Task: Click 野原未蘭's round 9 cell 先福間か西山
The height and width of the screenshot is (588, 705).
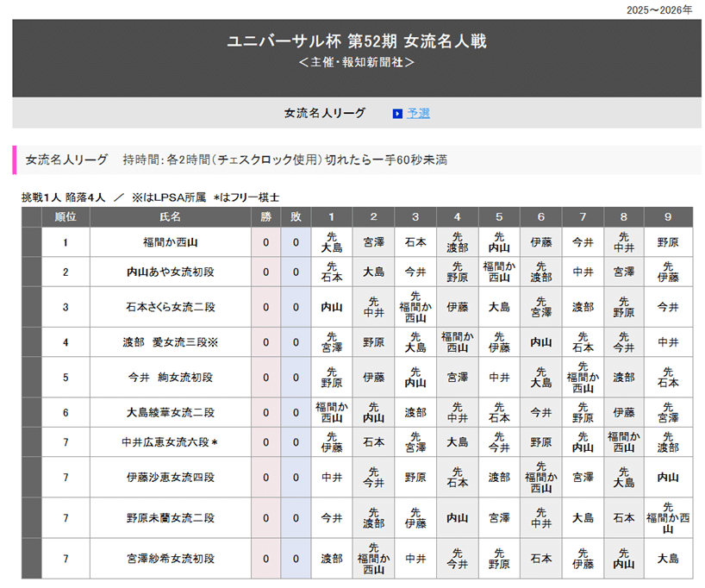Action: 668,518
